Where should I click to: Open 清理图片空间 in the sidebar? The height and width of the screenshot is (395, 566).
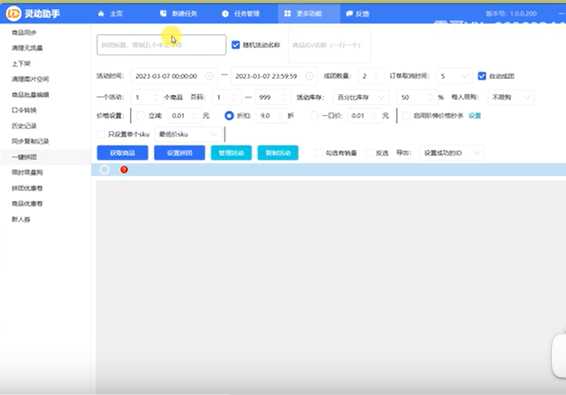coord(30,79)
